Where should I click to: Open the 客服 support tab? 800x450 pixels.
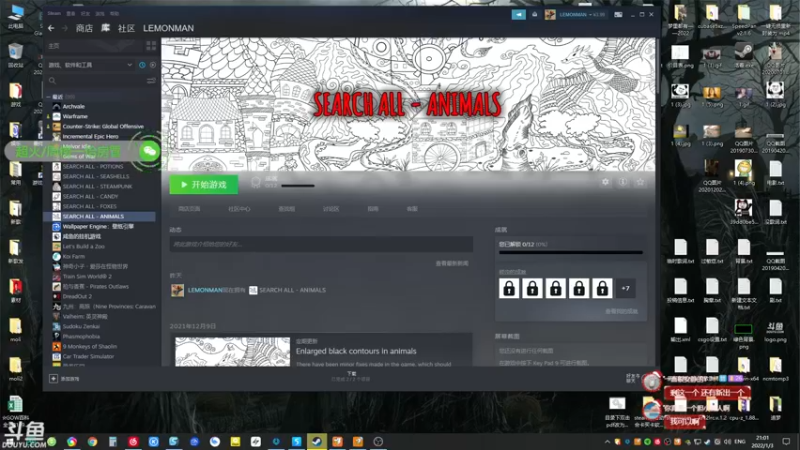tap(412, 209)
